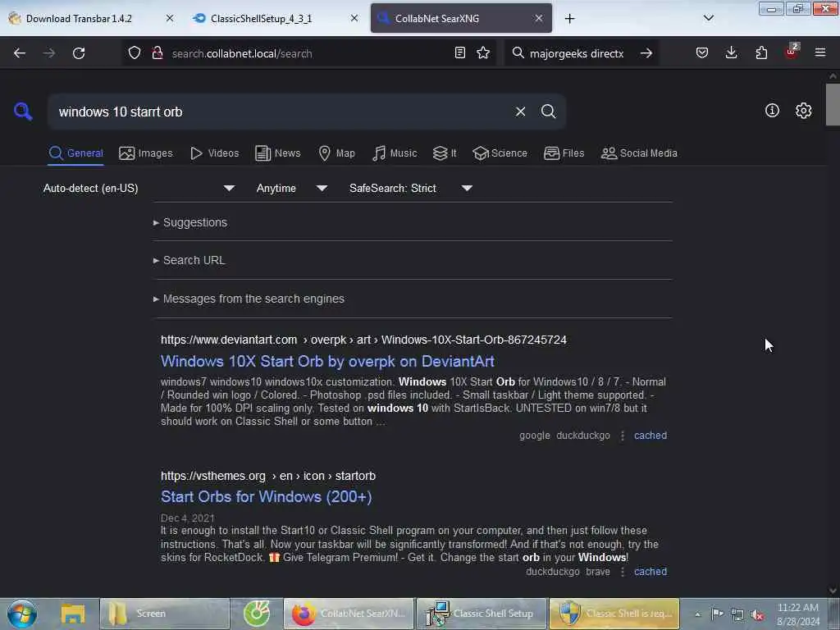Open Start Orbs for Windows (200+) result
The height and width of the screenshot is (630, 840).
(x=267, y=497)
